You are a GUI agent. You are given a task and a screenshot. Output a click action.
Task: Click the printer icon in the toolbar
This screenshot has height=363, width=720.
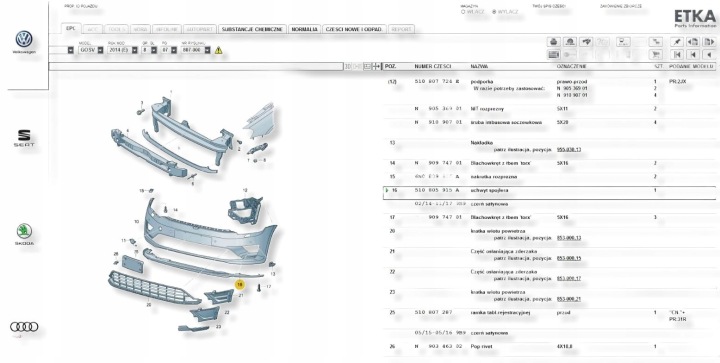(x=554, y=42)
